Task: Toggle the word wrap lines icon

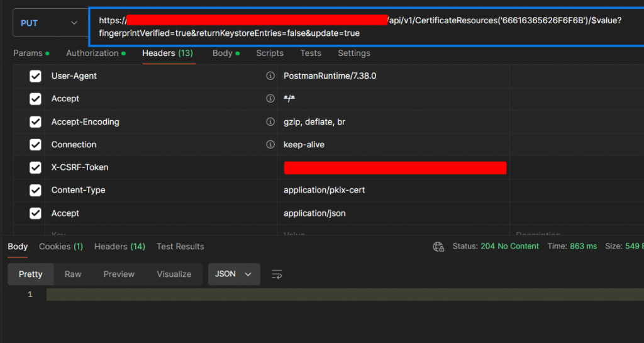Action: point(277,274)
